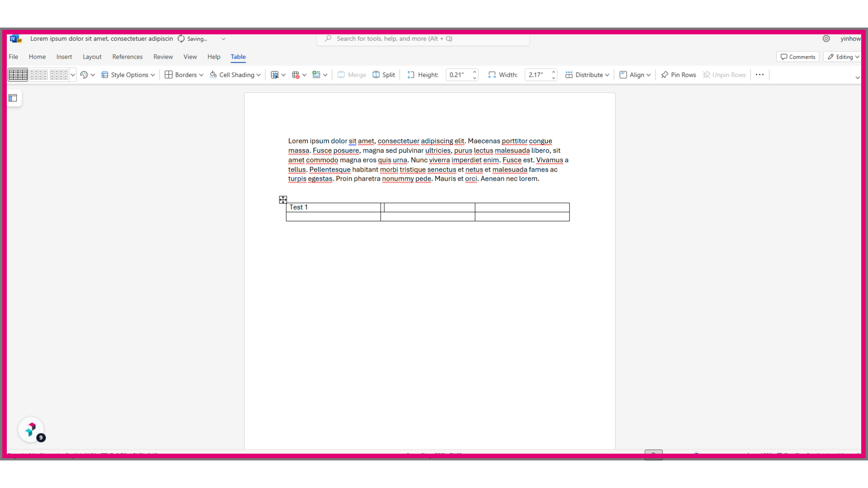This screenshot has width=868, height=488.
Task: Click the delete table icon
Action: pos(296,75)
